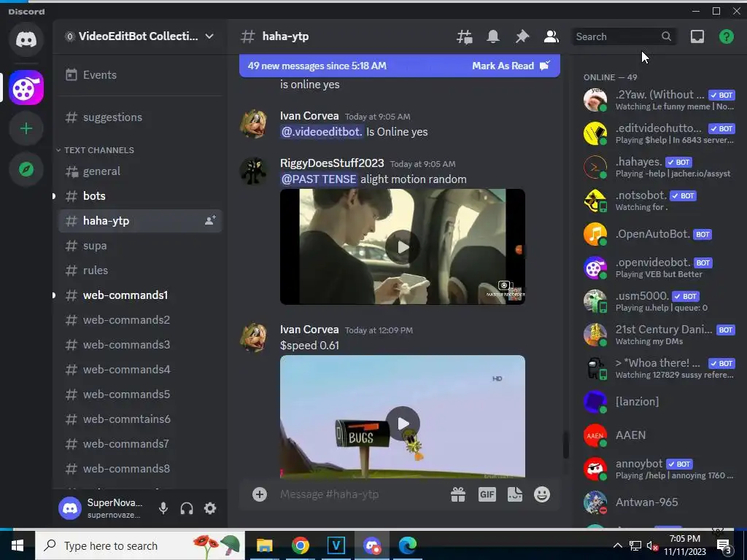This screenshot has height=560, width=747.
Task: Open the suggestions channel
Action: click(x=140, y=117)
